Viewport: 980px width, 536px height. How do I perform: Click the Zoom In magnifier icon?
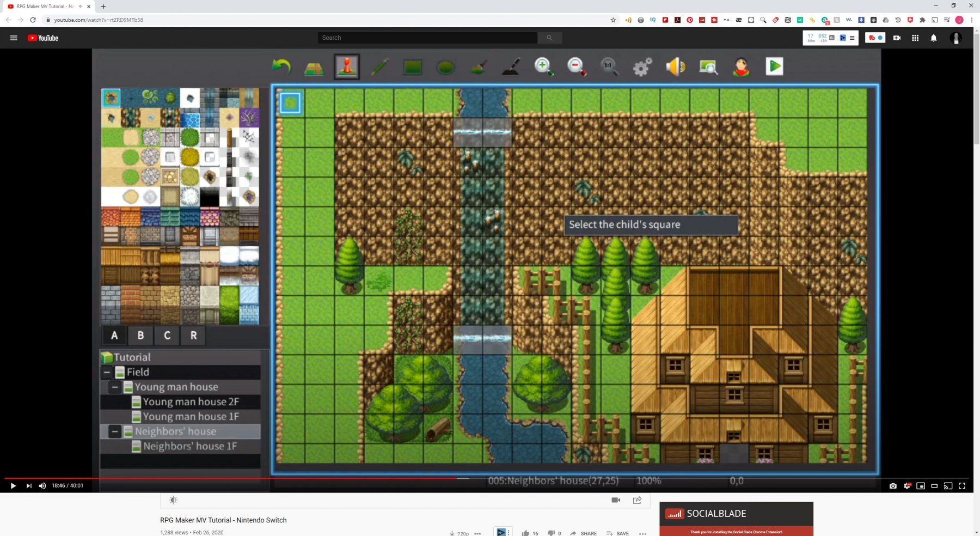point(544,66)
